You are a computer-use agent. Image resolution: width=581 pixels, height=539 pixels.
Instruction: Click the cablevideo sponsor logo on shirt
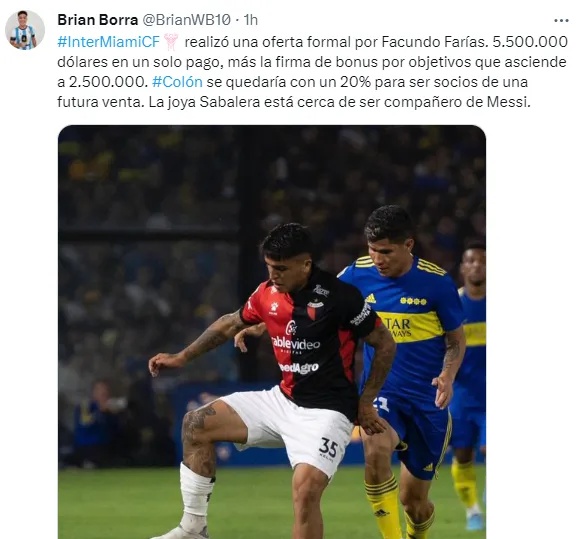[x=295, y=344]
